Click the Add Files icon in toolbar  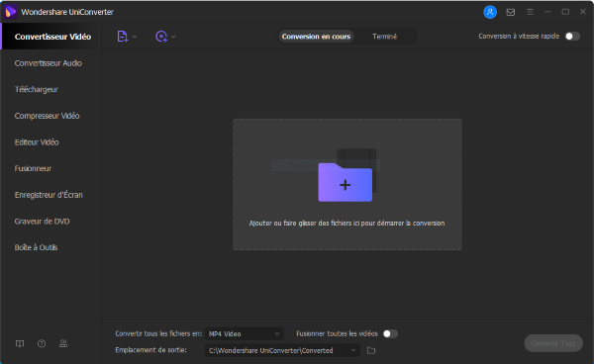click(x=123, y=37)
